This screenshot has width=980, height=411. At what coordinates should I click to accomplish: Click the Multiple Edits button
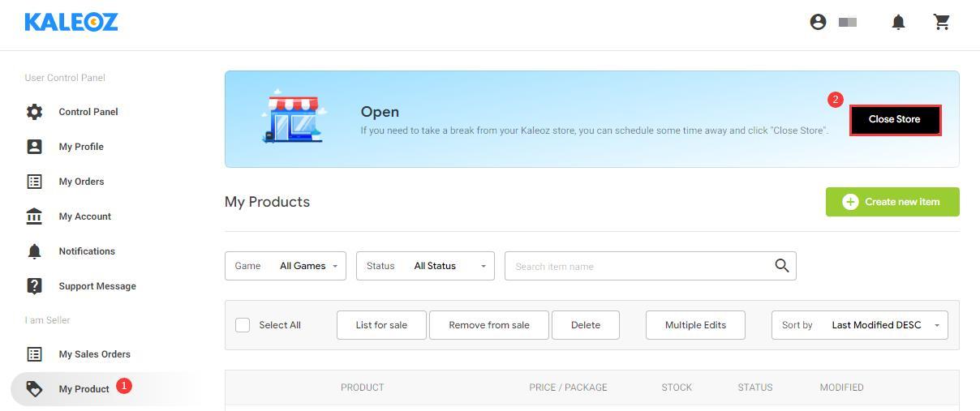click(x=695, y=325)
